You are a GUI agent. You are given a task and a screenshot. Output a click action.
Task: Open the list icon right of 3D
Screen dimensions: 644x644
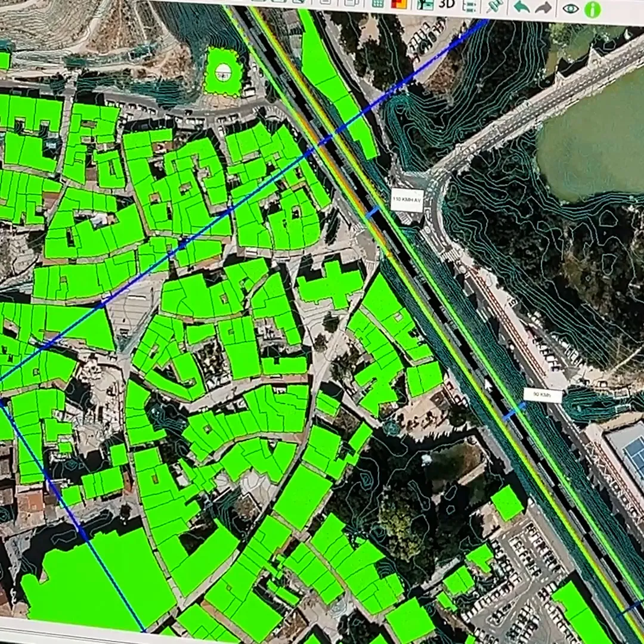point(469,5)
